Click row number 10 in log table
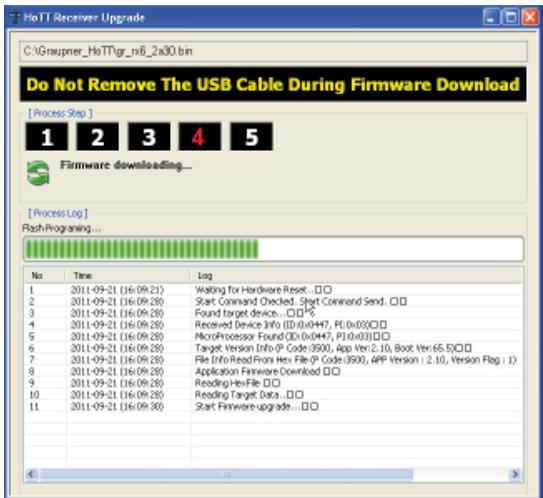Screen dimensions: 543x498 point(34,395)
